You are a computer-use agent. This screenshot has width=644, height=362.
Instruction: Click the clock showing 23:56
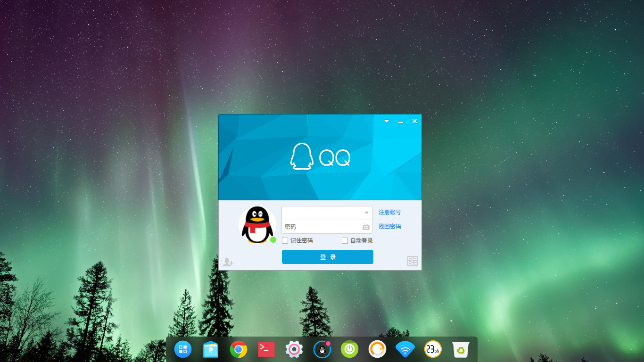(433, 349)
